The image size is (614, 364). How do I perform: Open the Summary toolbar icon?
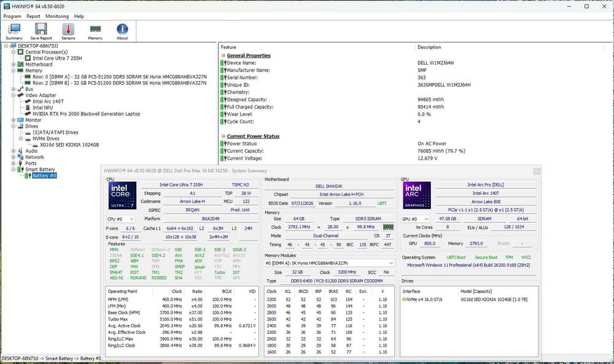pos(14,31)
